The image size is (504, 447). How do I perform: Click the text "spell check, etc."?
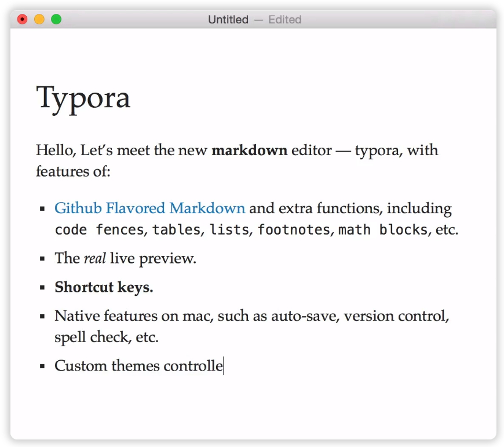point(107,338)
